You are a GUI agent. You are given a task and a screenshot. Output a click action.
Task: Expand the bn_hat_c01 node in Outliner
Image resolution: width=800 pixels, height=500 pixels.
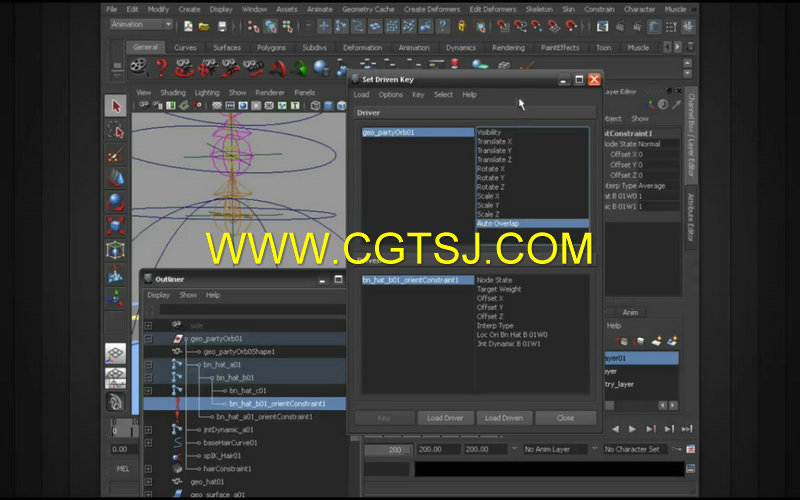(x=148, y=390)
